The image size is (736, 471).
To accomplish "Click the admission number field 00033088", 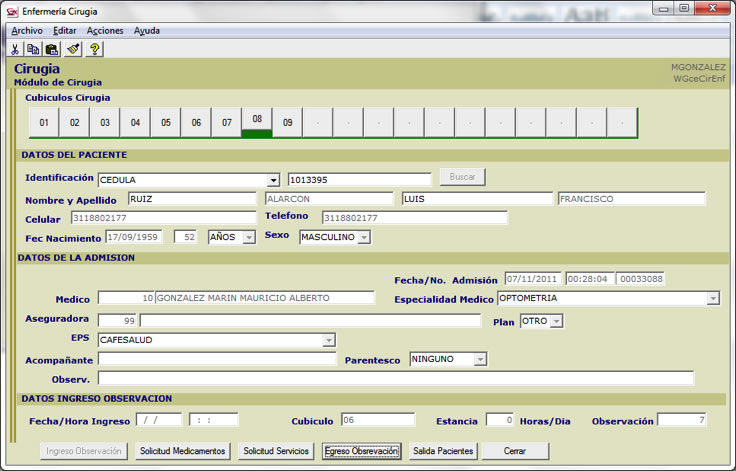I will click(x=640, y=279).
